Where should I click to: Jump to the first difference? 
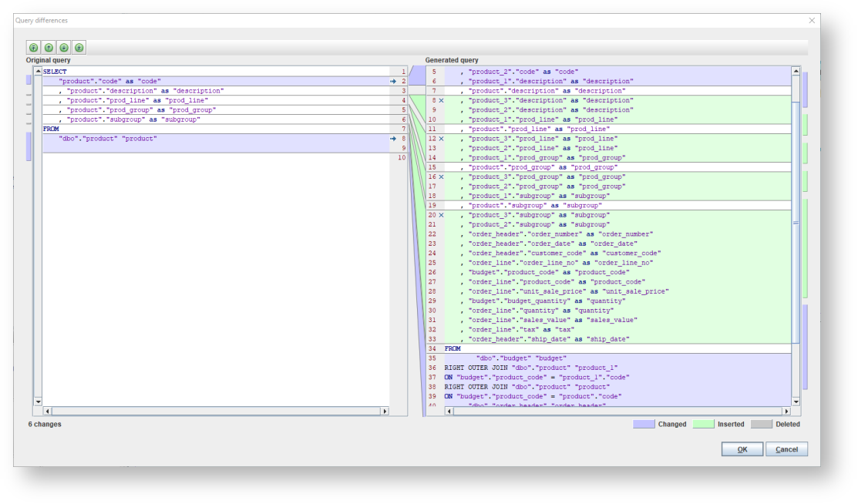tap(33, 48)
